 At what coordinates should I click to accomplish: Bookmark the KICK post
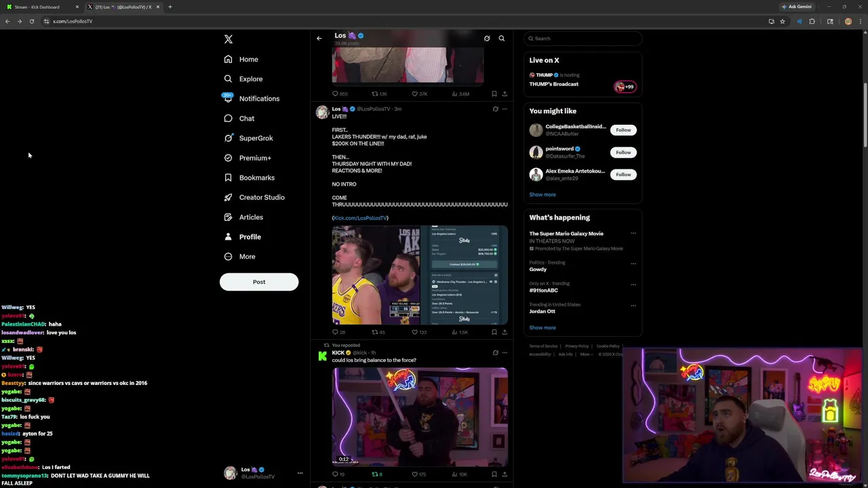[x=494, y=474]
